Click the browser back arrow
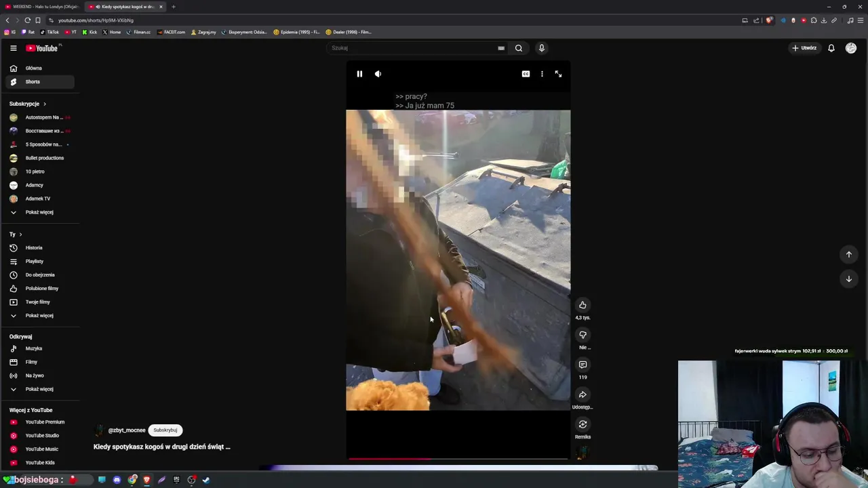 7,20
